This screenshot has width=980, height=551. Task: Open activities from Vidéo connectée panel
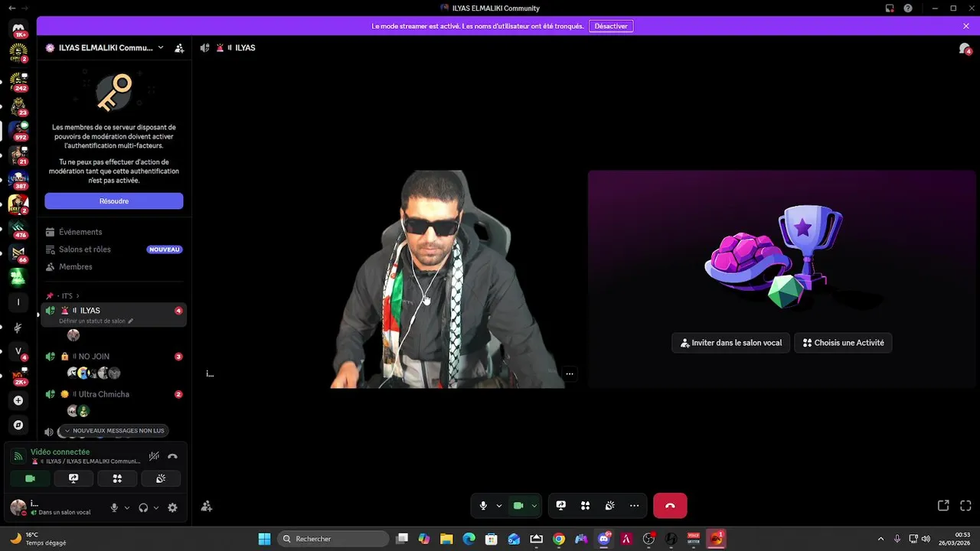click(x=117, y=478)
